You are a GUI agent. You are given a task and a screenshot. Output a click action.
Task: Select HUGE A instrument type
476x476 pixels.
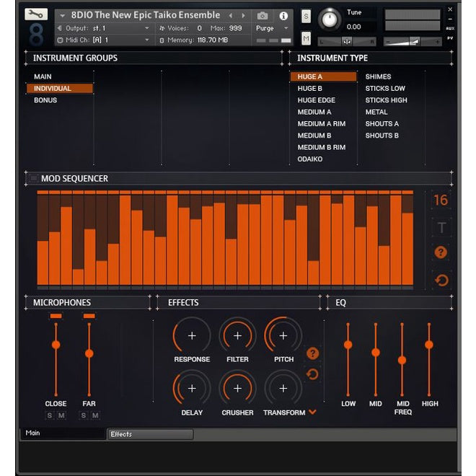[323, 76]
